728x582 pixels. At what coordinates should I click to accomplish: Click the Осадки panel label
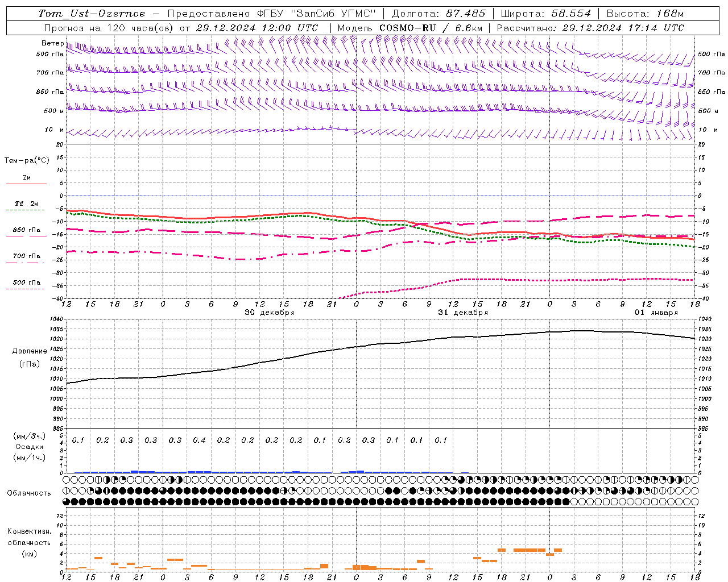click(30, 447)
